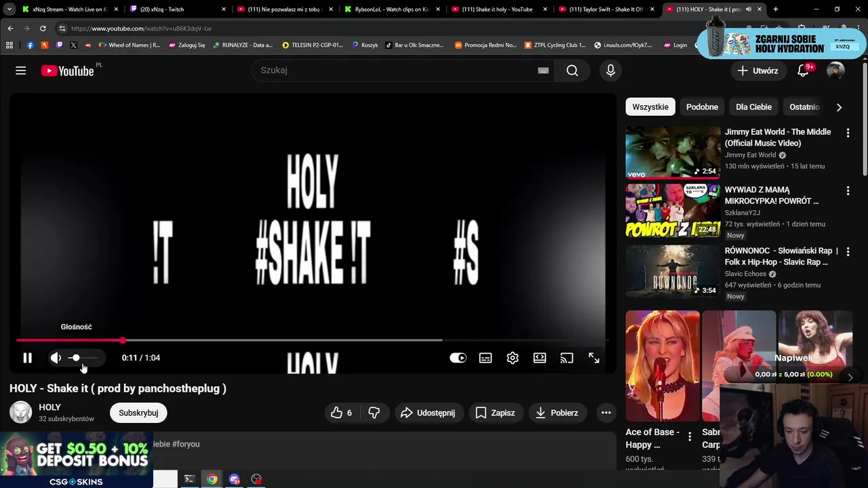This screenshot has width=868, height=488.
Task: Switch to the (20) xNzq - Twitch tab
Action: coord(178,9)
